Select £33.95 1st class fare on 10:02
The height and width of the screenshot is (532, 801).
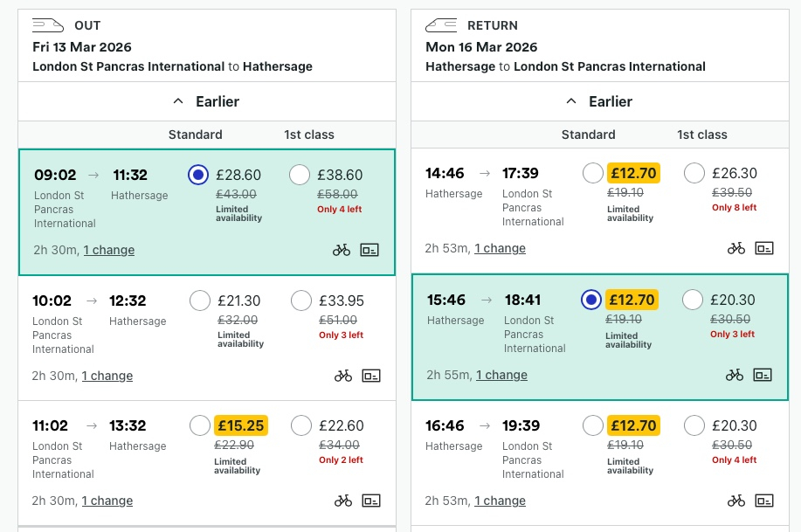click(301, 301)
